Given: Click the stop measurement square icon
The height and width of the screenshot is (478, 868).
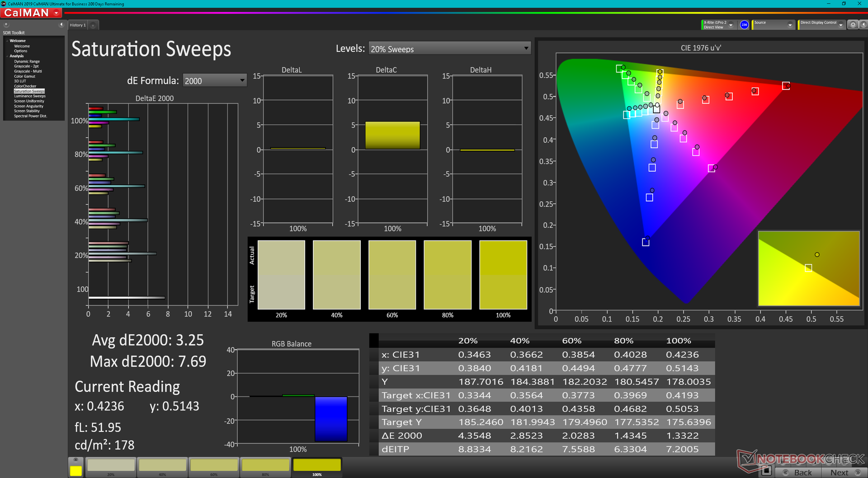Looking at the screenshot, I should click(766, 471).
